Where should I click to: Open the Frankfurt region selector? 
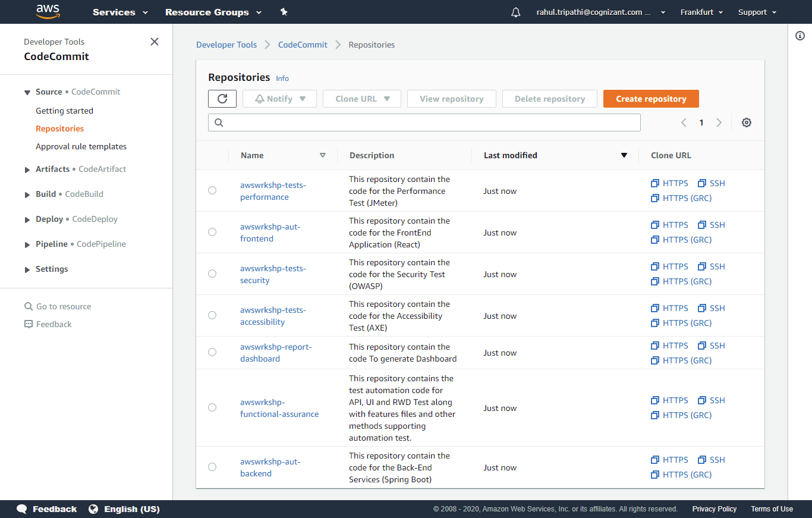(701, 12)
